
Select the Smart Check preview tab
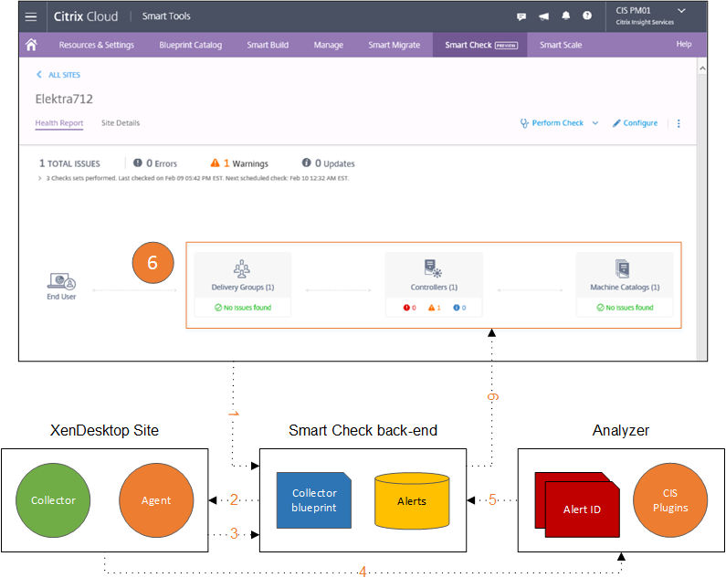coord(480,45)
